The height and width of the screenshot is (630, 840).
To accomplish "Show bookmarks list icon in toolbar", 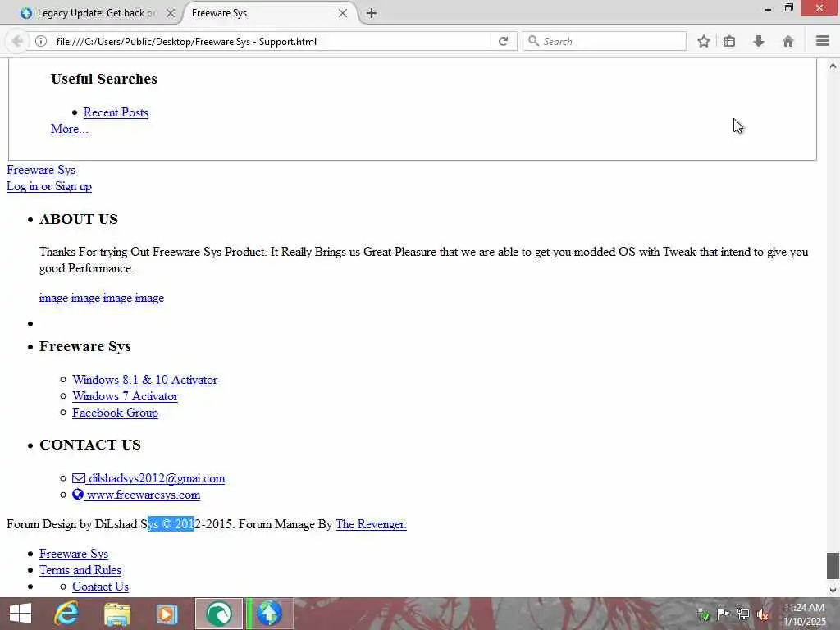I will point(729,41).
